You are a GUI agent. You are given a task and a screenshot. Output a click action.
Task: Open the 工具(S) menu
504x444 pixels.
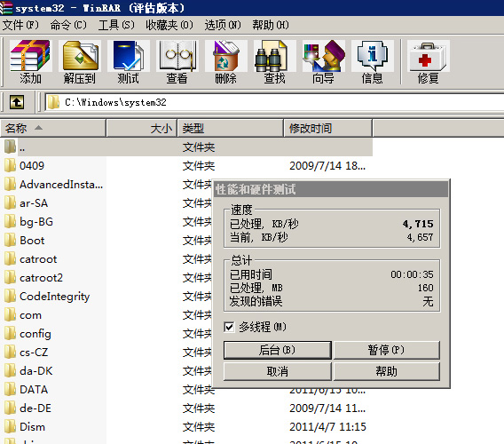coord(116,25)
